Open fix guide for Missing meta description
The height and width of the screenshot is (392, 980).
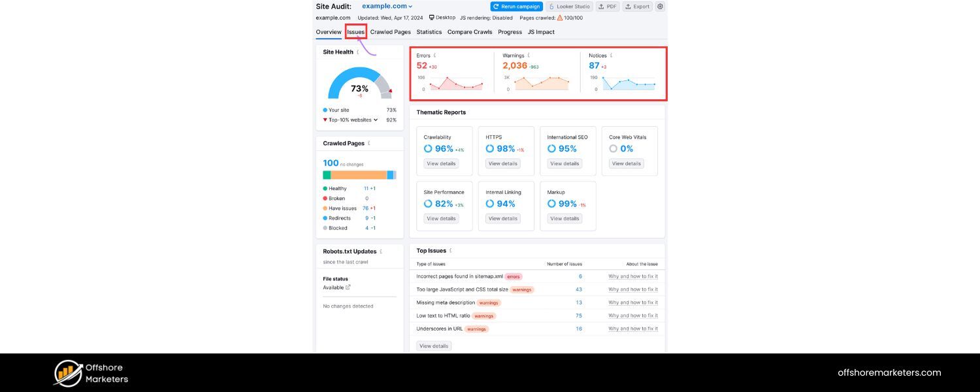[632, 302]
